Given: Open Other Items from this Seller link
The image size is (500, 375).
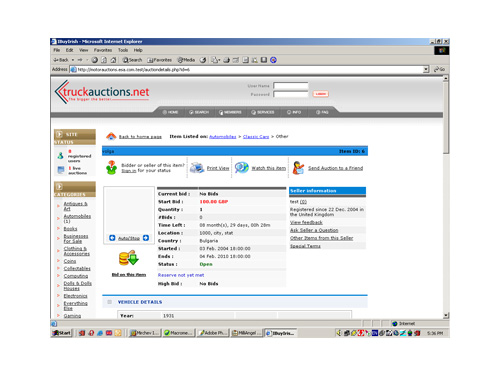Looking at the screenshot, I should tap(321, 238).
